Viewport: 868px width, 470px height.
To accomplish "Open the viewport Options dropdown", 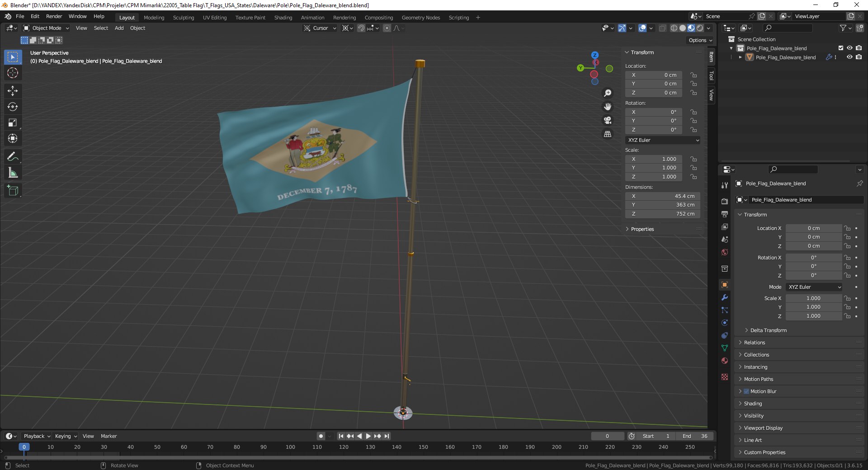I will point(700,40).
